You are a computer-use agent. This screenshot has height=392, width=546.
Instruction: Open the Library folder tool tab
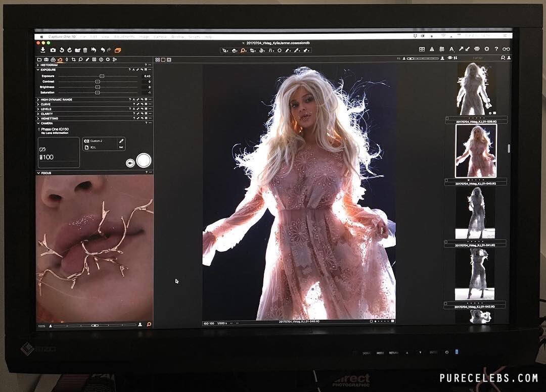[39, 60]
